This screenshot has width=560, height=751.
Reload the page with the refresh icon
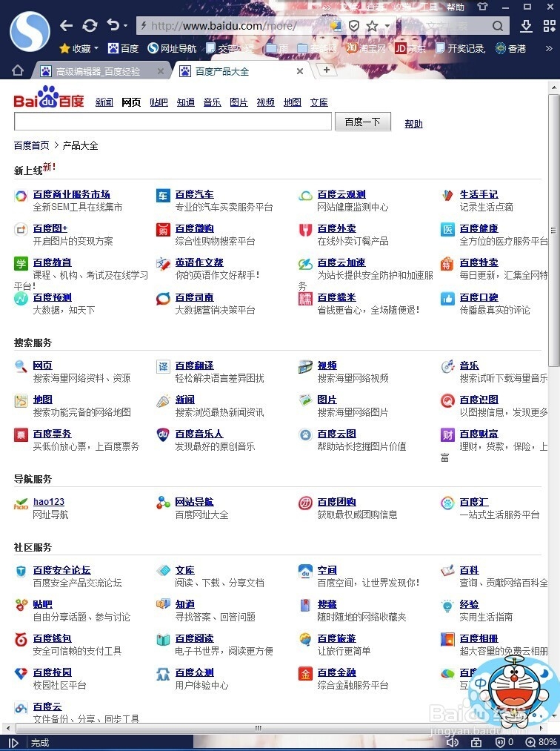(x=90, y=25)
